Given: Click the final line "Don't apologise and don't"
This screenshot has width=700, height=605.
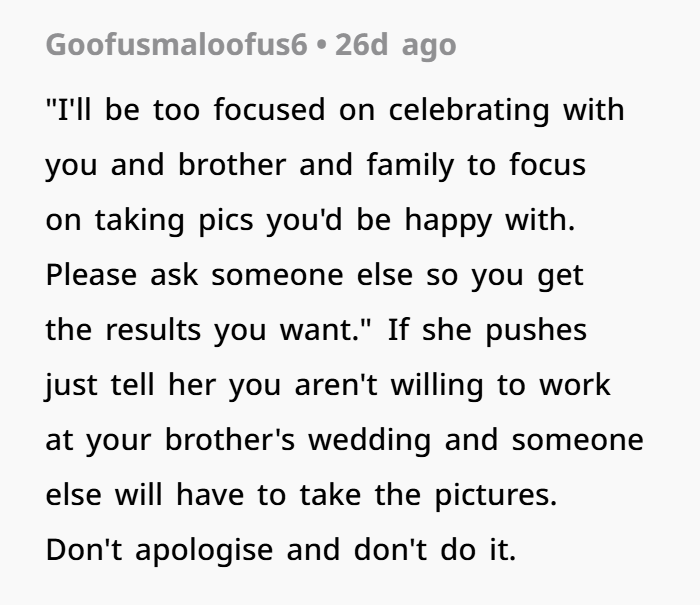Looking at the screenshot, I should click(x=280, y=550).
